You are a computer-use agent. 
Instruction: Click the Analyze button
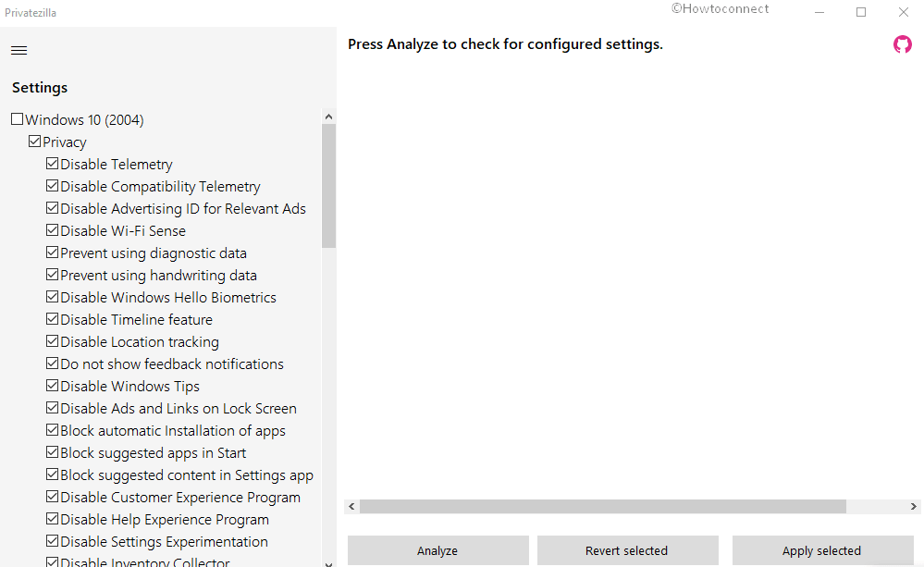(437, 550)
